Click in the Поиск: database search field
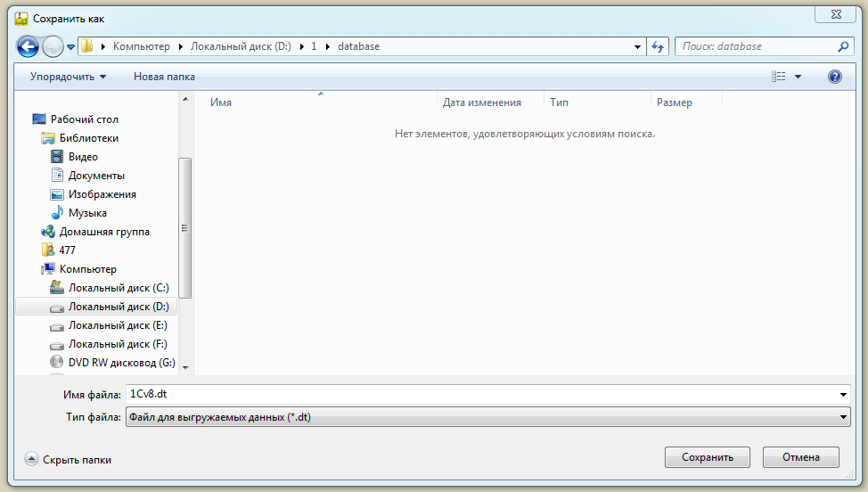 756,46
